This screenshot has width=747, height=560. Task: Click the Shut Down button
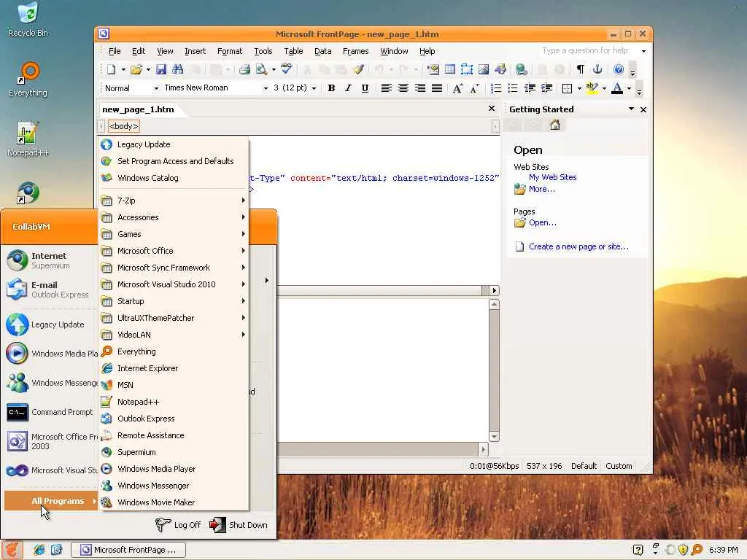point(239,525)
